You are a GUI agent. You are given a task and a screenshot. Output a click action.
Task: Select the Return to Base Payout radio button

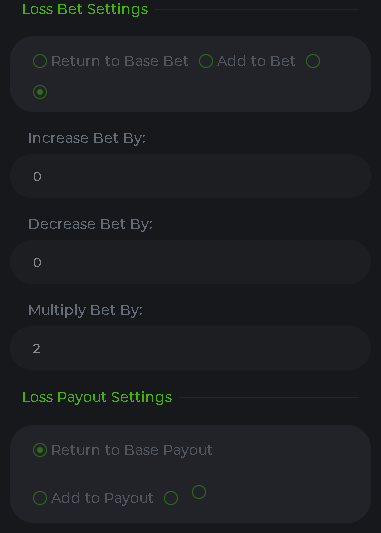click(40, 450)
